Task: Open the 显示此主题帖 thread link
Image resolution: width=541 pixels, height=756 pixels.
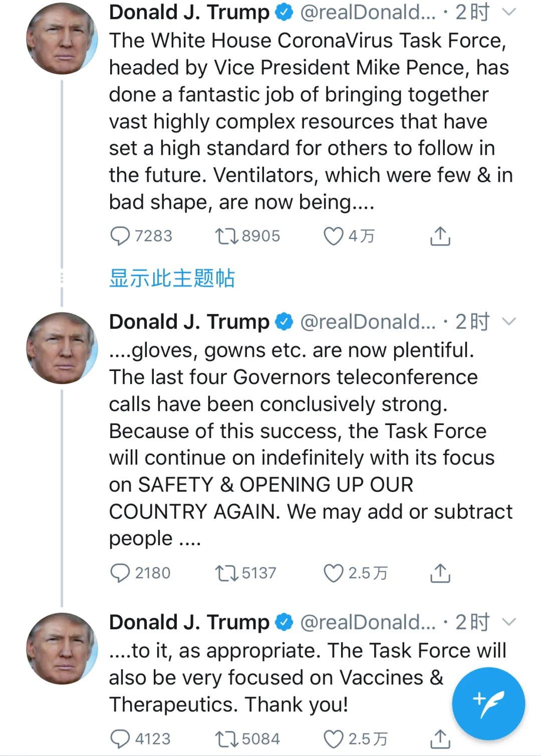Action: coord(172,278)
